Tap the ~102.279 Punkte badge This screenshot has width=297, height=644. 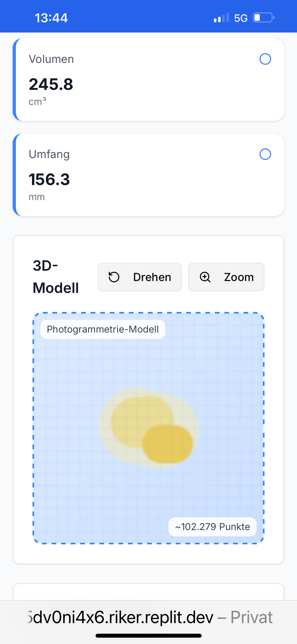click(213, 527)
